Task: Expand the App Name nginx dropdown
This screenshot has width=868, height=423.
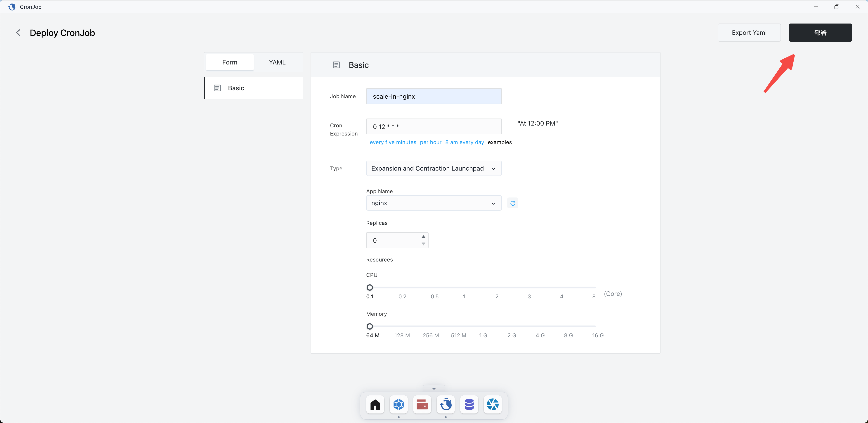Action: (433, 203)
